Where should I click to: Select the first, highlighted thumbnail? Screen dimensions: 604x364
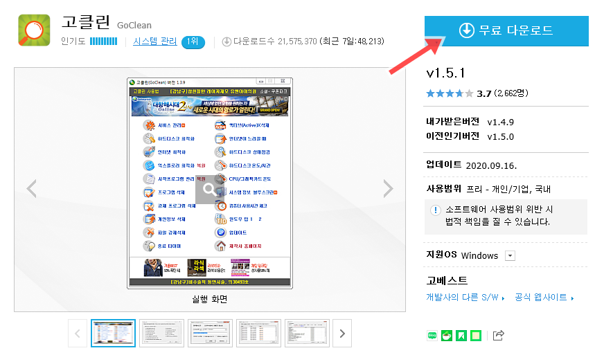[114, 334]
